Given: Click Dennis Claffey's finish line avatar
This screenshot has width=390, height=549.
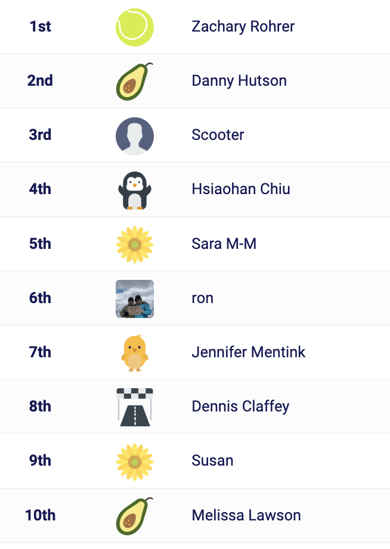Looking at the screenshot, I should [x=135, y=407].
